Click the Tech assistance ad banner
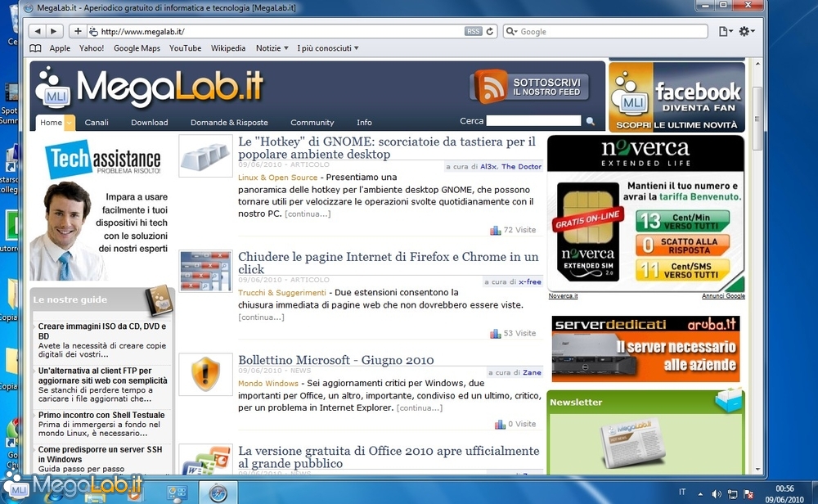The height and width of the screenshot is (504, 818). coord(100,209)
